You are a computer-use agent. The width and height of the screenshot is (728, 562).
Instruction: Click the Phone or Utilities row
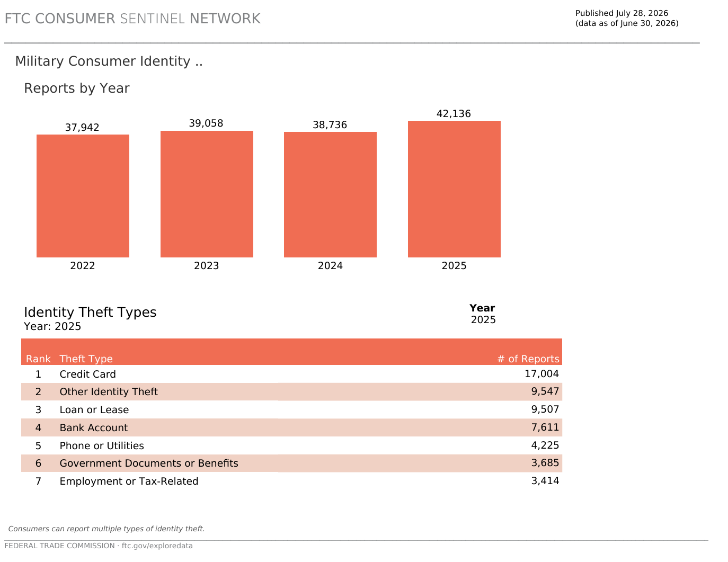(x=291, y=445)
